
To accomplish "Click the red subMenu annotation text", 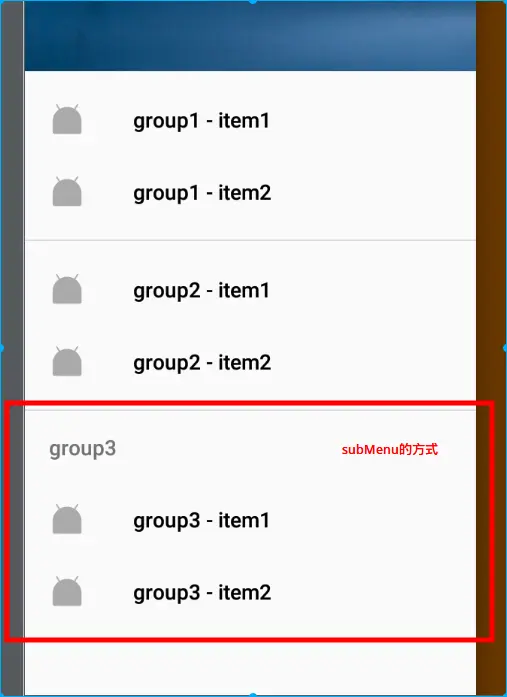I will point(390,449).
